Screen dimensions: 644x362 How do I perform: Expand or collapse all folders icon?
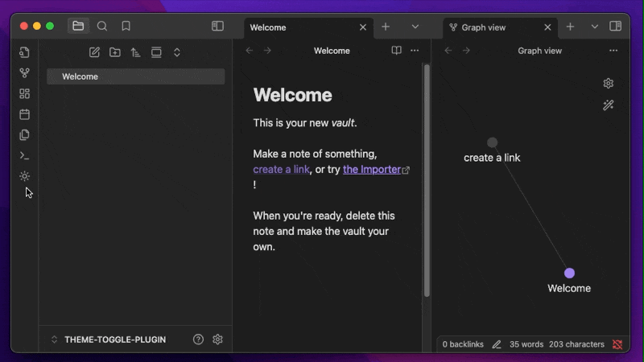coord(177,52)
